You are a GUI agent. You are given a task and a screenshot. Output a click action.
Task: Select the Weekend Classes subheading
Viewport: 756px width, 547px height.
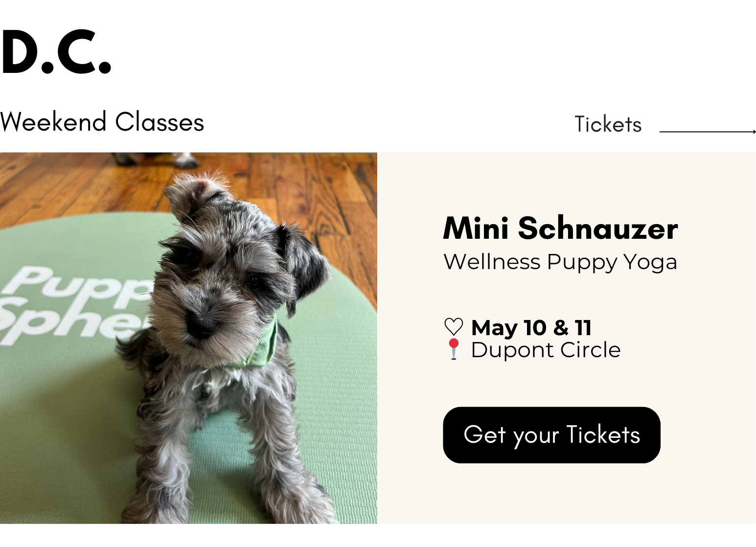(x=102, y=122)
